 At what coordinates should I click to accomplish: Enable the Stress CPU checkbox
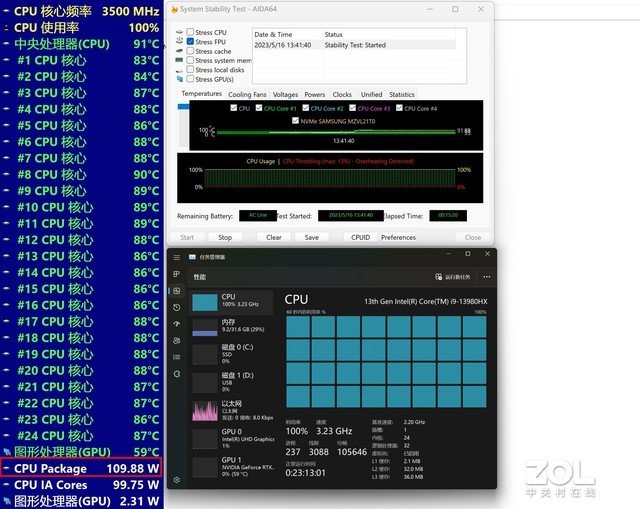[x=190, y=32]
